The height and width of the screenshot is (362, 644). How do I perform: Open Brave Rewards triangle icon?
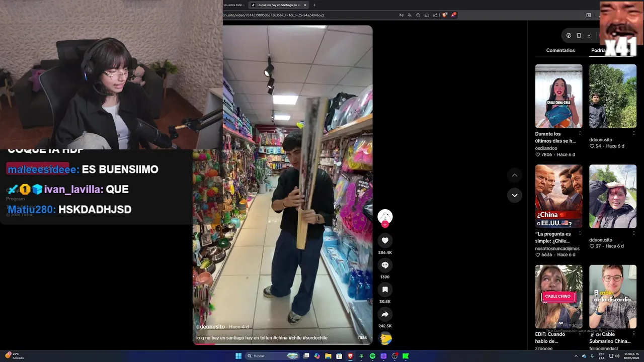coord(453,15)
